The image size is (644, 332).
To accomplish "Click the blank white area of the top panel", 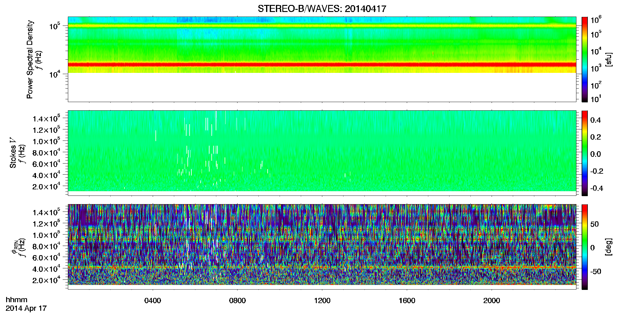I will tap(322, 87).
